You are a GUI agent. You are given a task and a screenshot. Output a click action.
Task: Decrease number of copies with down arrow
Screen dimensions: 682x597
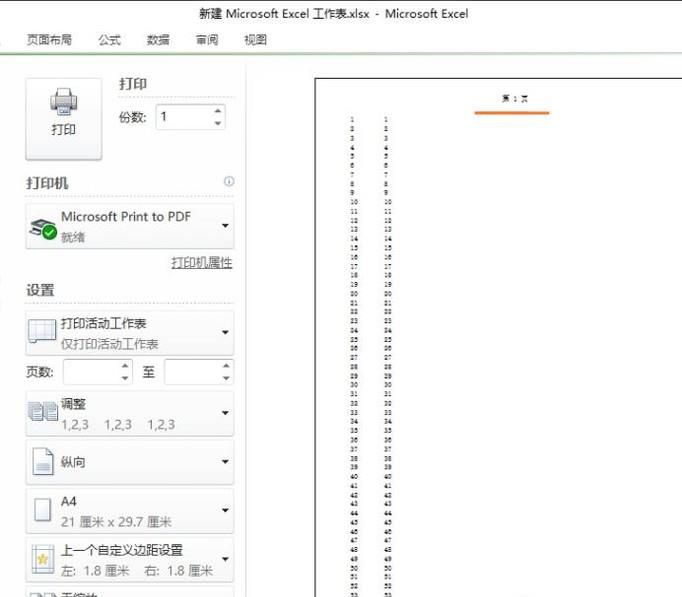point(218,123)
